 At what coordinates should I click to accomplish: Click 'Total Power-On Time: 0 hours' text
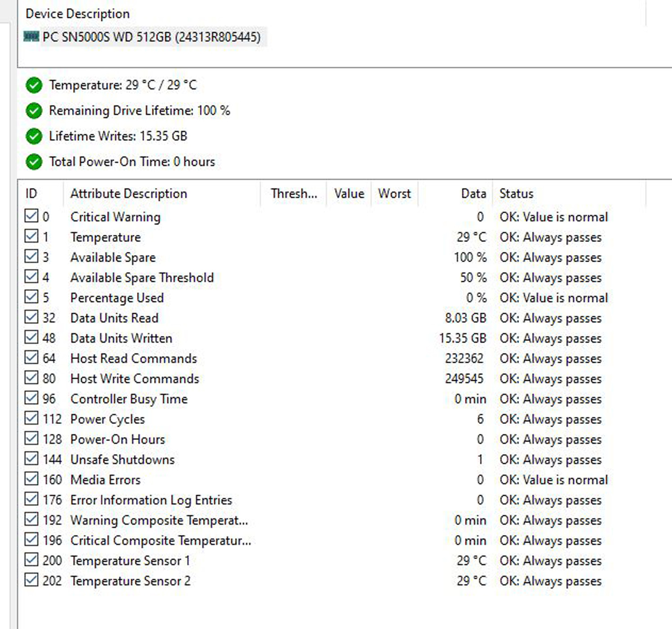pos(132,162)
